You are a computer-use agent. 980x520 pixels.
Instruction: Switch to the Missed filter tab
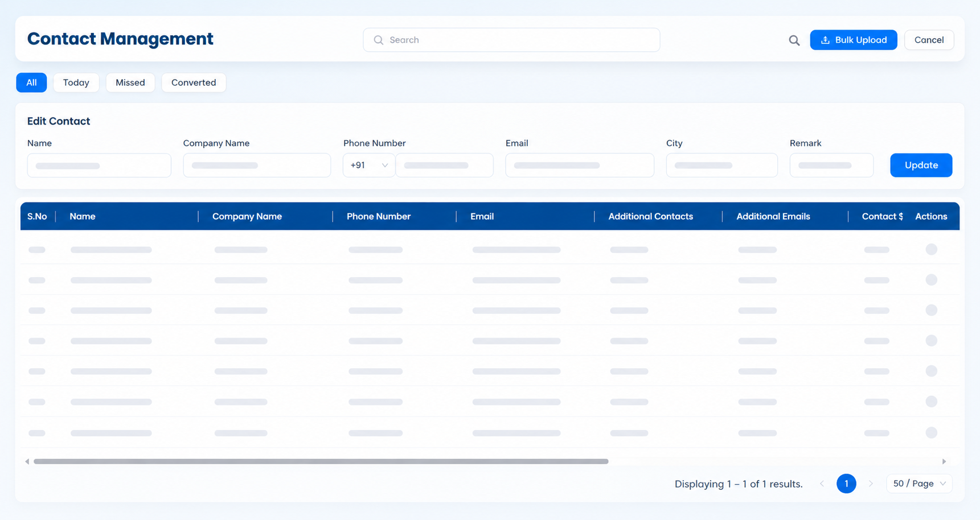click(x=130, y=82)
